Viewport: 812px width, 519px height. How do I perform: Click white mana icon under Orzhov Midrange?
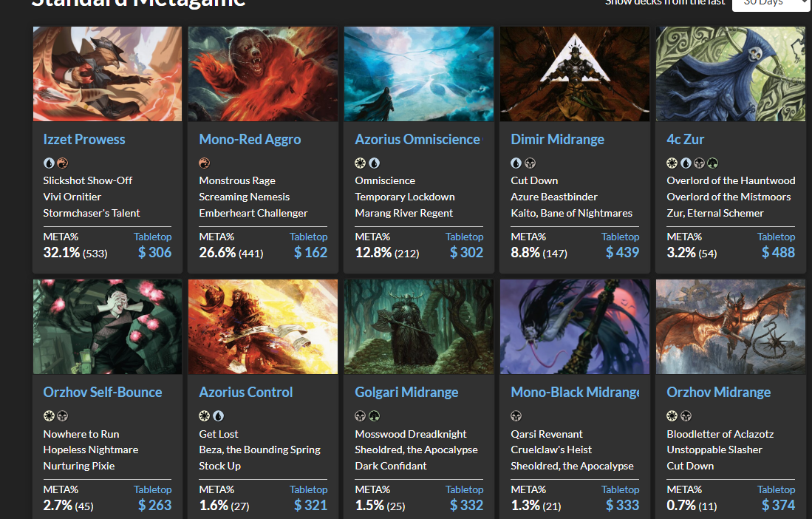tap(672, 416)
